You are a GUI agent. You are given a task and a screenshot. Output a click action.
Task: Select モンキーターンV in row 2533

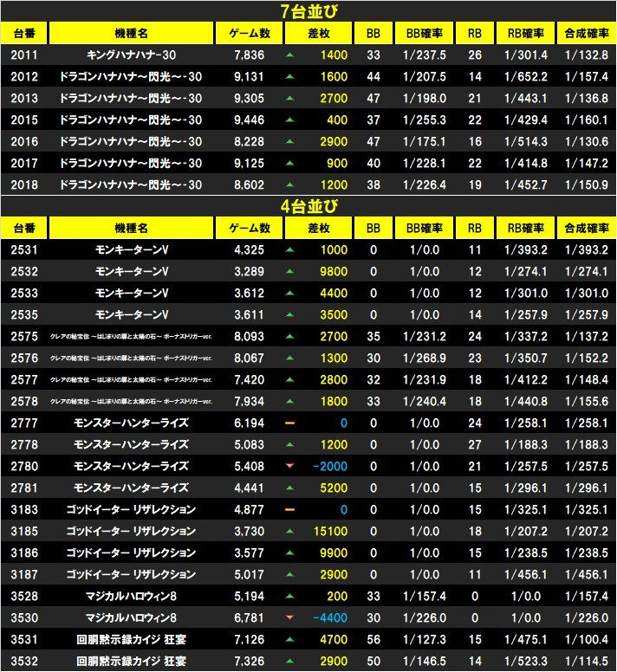[x=131, y=294]
